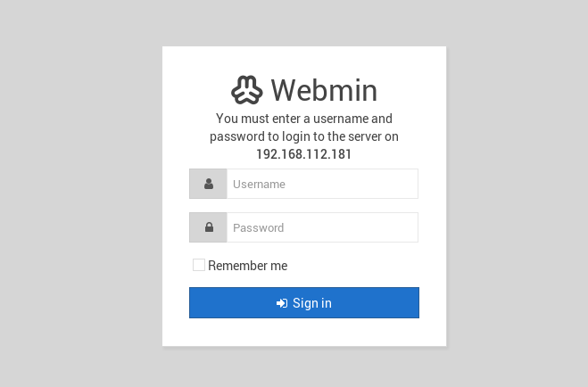Click the padlock icon beside Password
588x387 pixels.
(209, 227)
